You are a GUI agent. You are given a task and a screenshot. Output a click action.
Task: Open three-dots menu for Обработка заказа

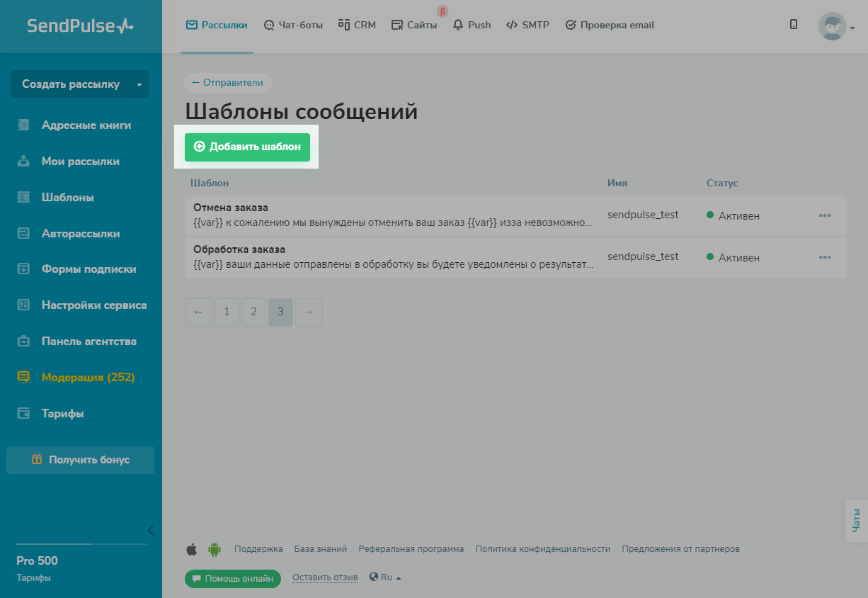[x=825, y=257]
